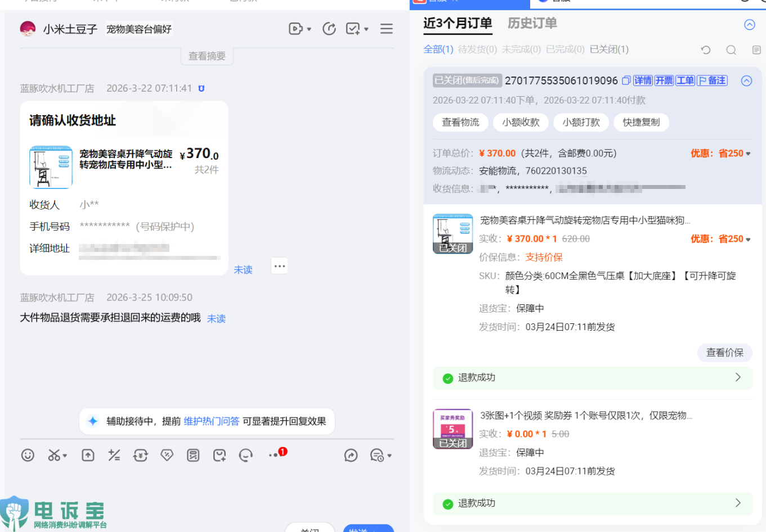Click the search orders magnifier icon
766x532 pixels.
(x=731, y=50)
